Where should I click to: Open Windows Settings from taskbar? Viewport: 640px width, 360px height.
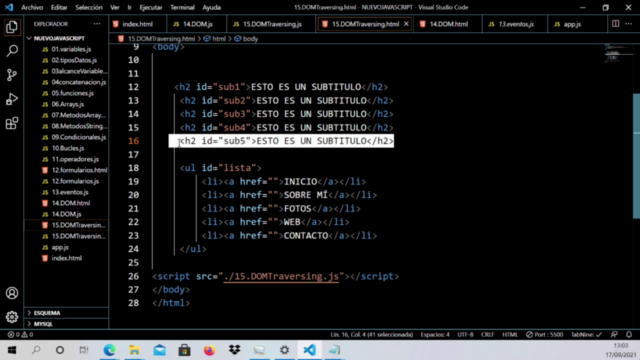284,350
